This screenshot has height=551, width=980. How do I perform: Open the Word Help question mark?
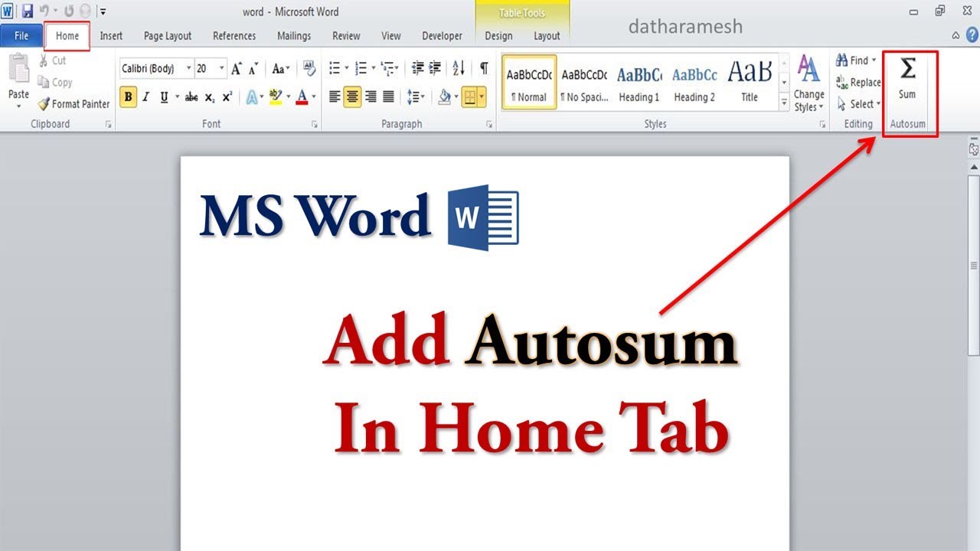(972, 36)
